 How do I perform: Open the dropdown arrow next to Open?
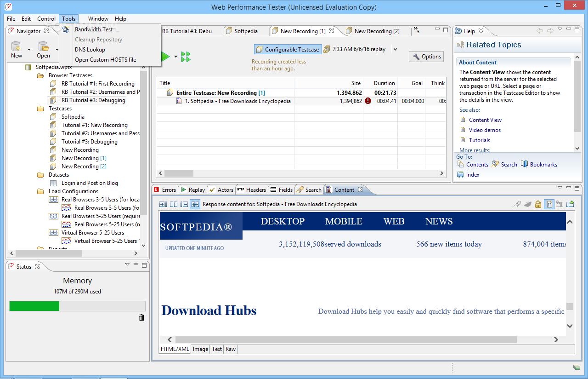pos(57,49)
